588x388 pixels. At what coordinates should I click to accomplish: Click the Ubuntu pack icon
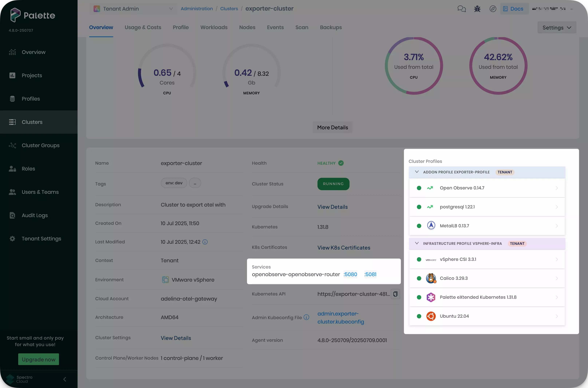(x=431, y=316)
